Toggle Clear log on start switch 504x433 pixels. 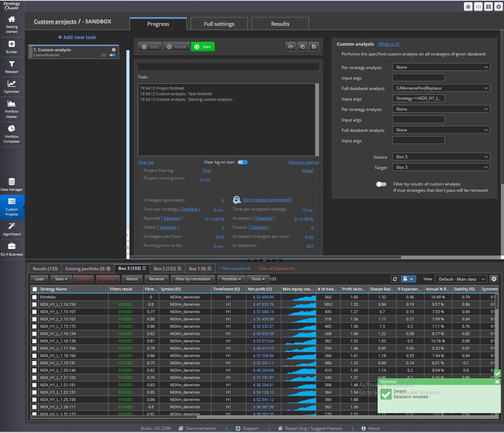click(x=243, y=162)
